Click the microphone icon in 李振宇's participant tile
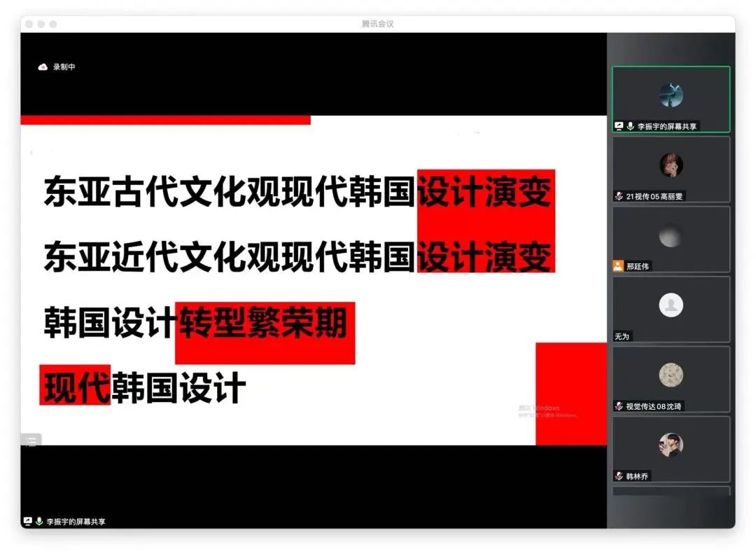Image resolution: width=756 pixels, height=554 pixels. [x=630, y=126]
